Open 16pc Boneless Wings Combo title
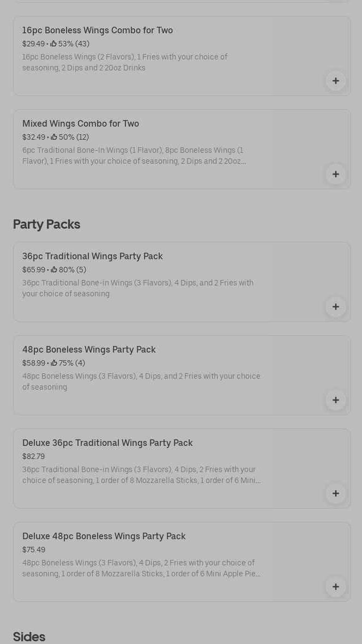The image size is (362, 644). [x=98, y=31]
